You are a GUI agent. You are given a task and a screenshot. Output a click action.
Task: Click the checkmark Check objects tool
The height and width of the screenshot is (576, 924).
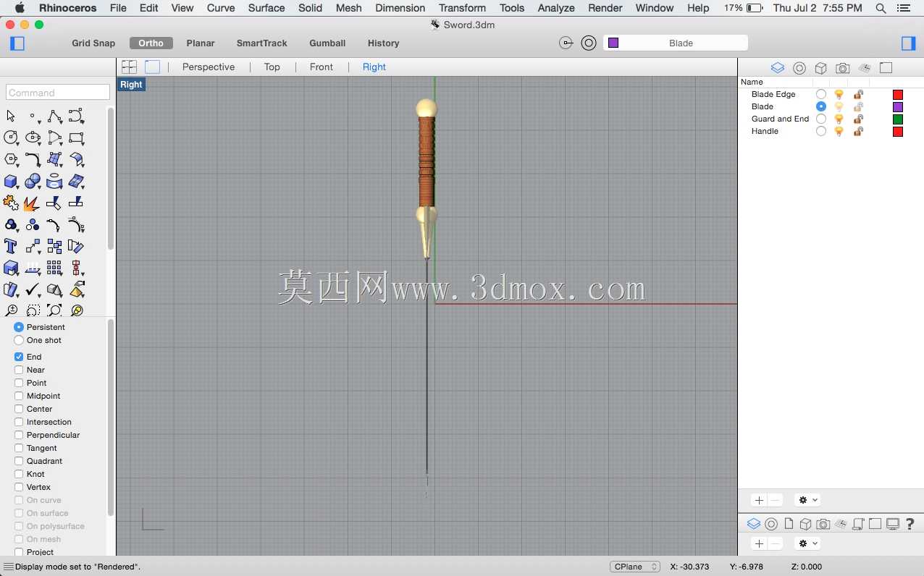33,289
